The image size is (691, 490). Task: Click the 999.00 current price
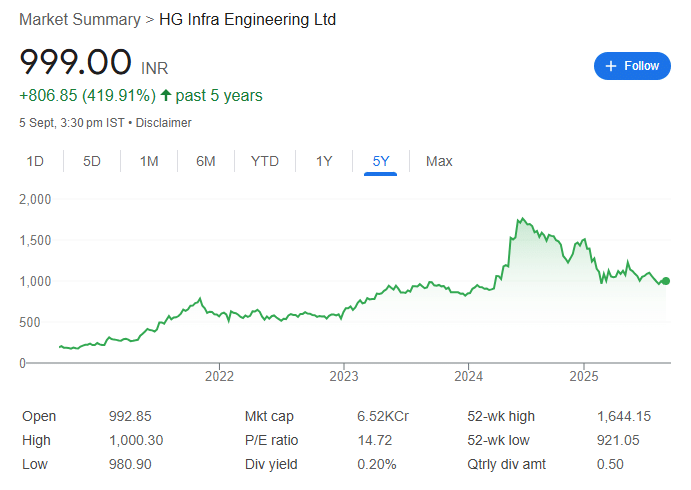75,62
